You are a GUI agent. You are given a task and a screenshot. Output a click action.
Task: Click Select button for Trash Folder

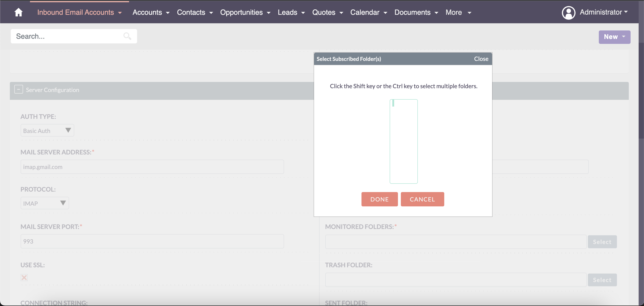click(x=602, y=280)
